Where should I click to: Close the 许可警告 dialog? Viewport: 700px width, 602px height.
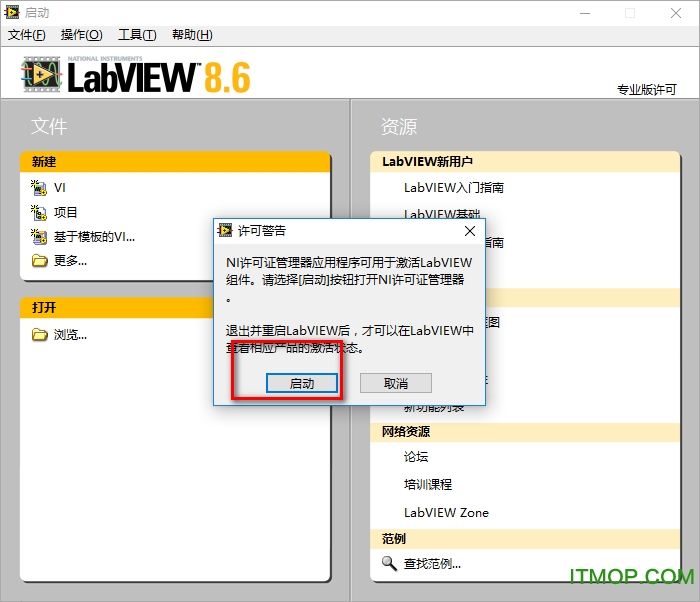tap(470, 231)
